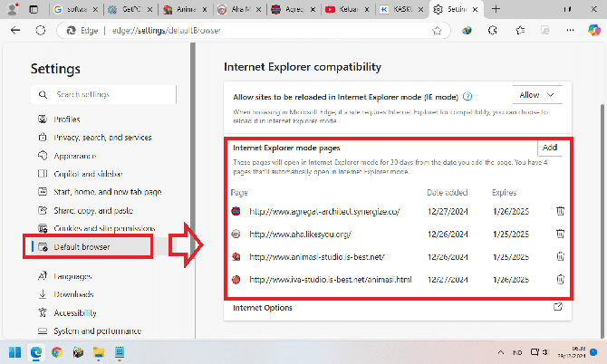The height and width of the screenshot is (364, 607).
Task: Click the Date added column header
Action: 448,193
